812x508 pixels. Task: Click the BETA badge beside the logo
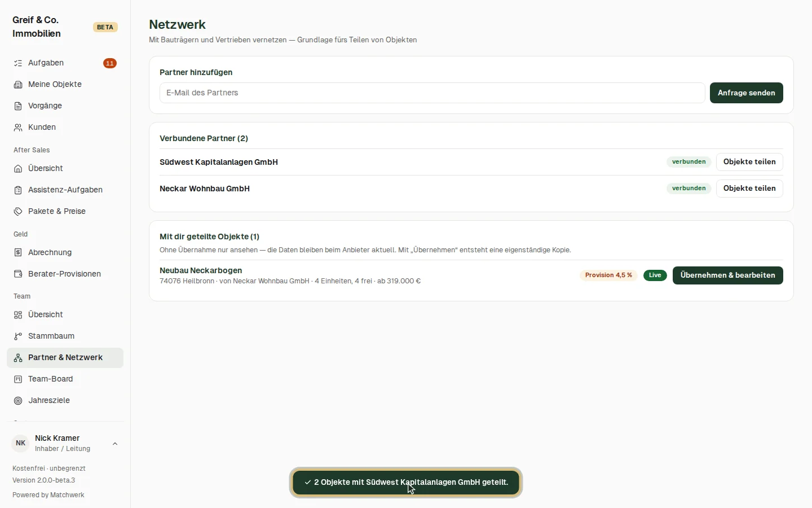(x=105, y=27)
